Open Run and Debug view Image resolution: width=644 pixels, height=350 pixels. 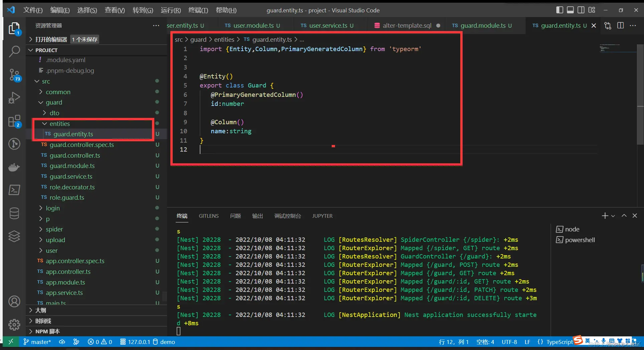[14, 98]
